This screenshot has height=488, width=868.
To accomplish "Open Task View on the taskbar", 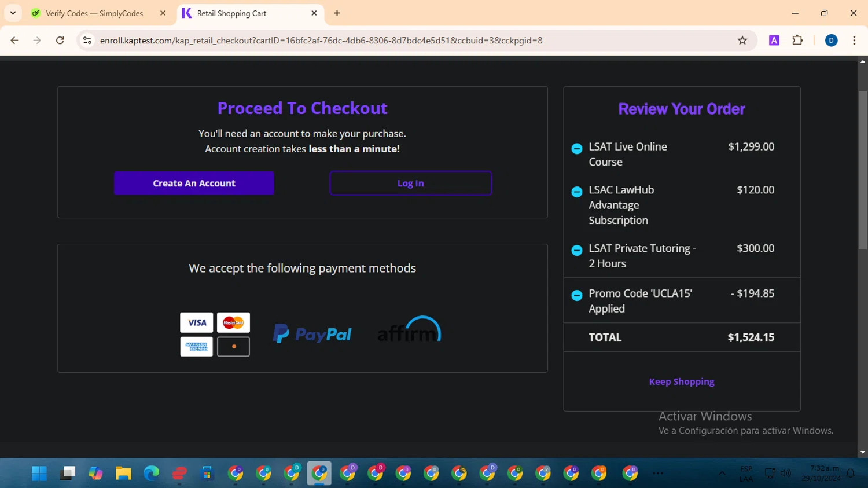I will [x=68, y=474].
